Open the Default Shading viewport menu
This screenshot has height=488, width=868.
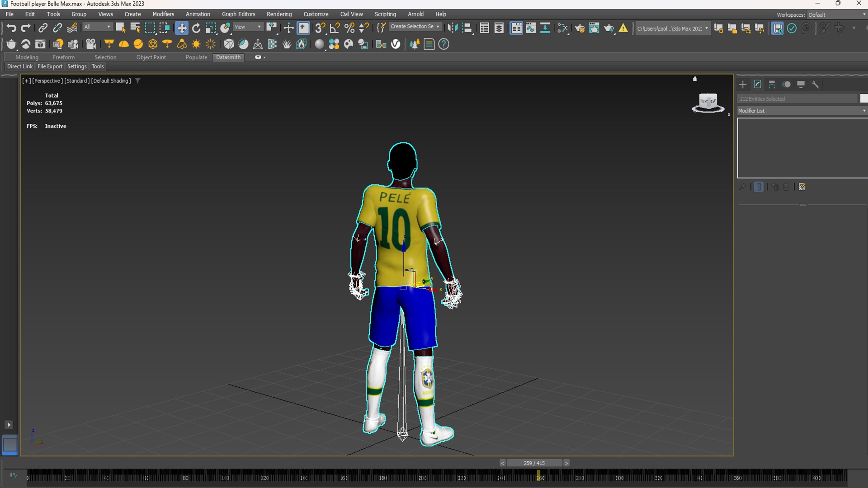click(x=111, y=81)
